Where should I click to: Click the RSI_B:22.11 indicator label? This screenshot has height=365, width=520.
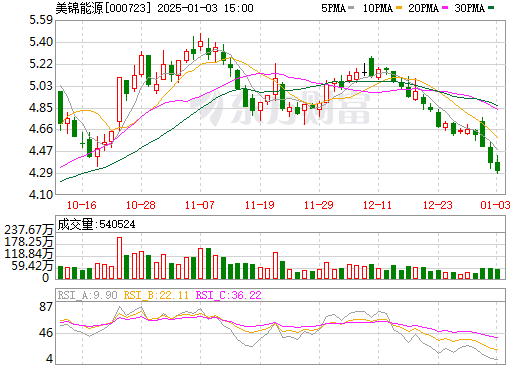[x=156, y=295]
